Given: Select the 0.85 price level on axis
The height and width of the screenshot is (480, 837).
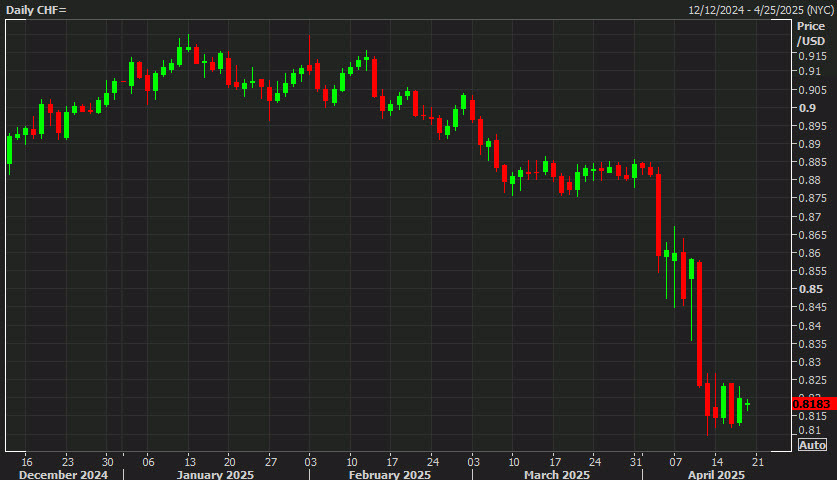Looking at the screenshot, I should pyautogui.click(x=810, y=289).
